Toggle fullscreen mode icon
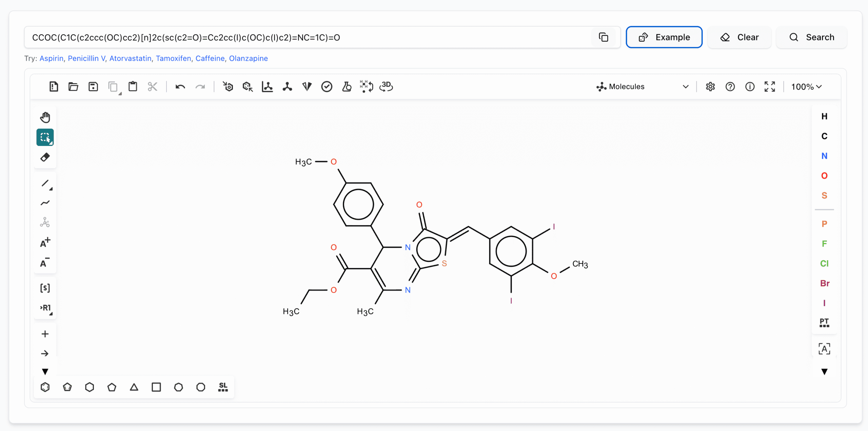868x431 pixels. [770, 87]
